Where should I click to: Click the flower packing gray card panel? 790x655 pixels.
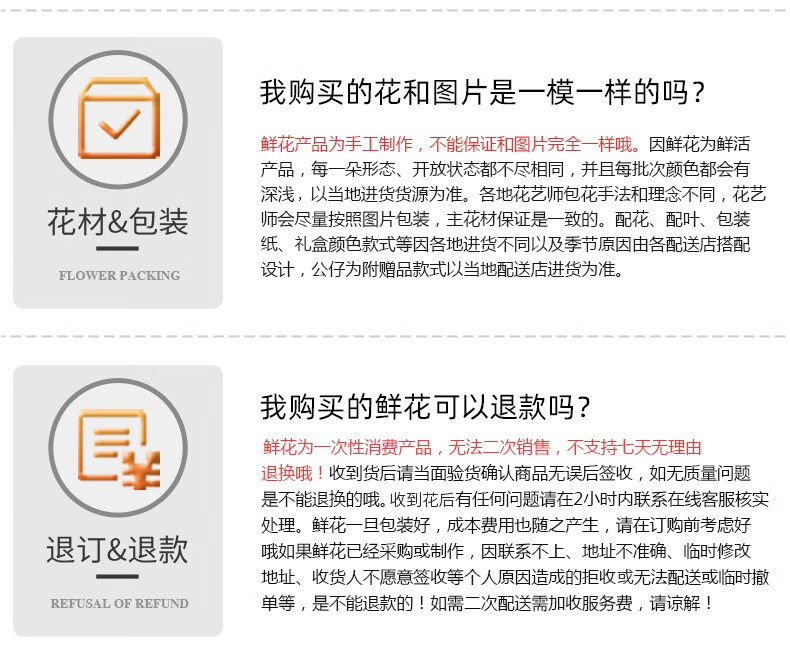[118, 173]
